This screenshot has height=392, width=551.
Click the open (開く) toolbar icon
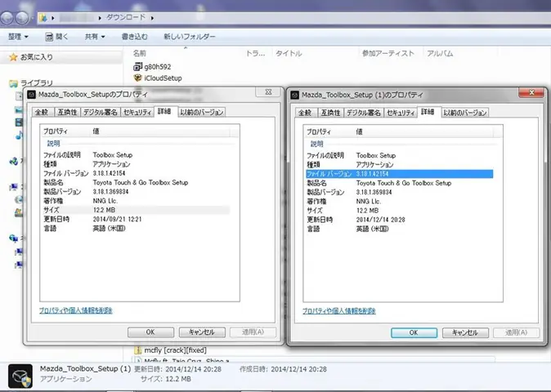point(48,37)
